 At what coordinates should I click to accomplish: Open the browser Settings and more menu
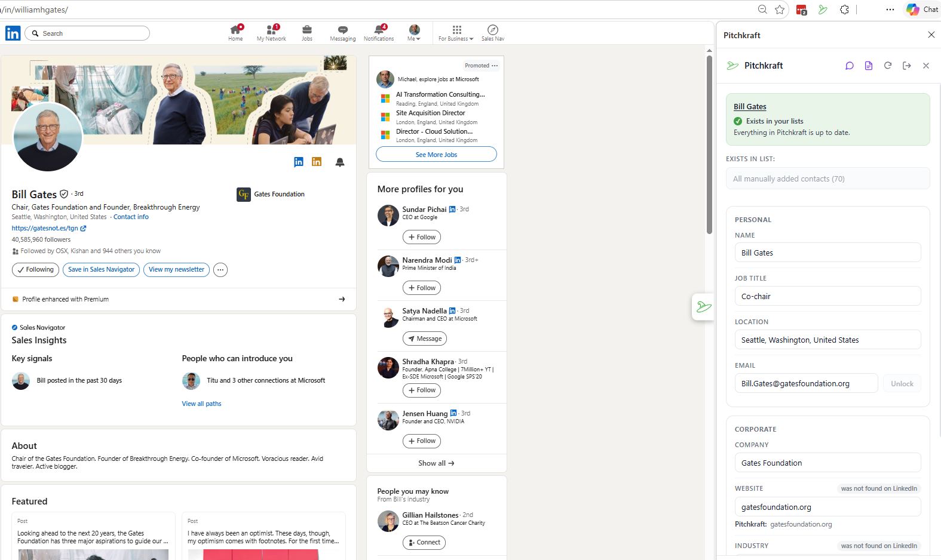click(x=890, y=10)
